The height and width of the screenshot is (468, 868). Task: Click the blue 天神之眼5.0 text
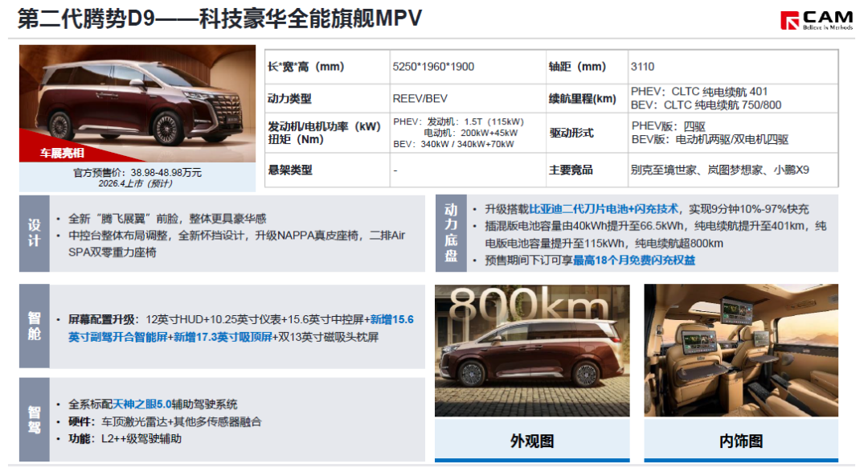(x=142, y=404)
